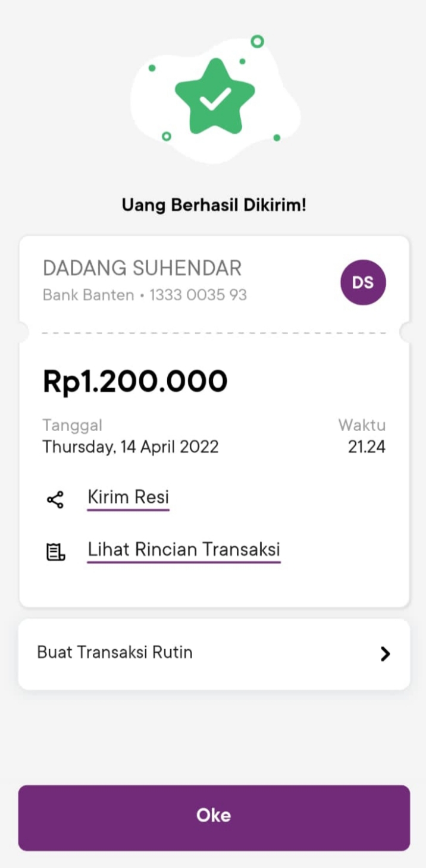This screenshot has width=426, height=868.
Task: Click the small green ring above the star
Action: click(x=257, y=42)
